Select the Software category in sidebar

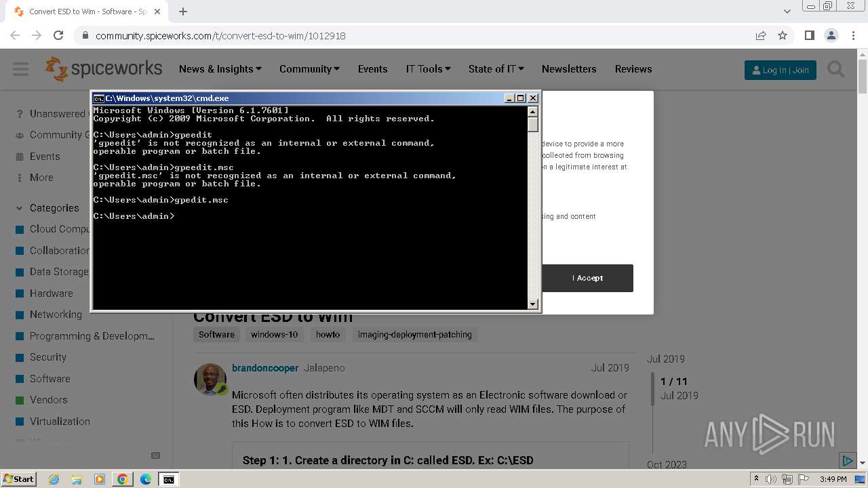(x=50, y=379)
